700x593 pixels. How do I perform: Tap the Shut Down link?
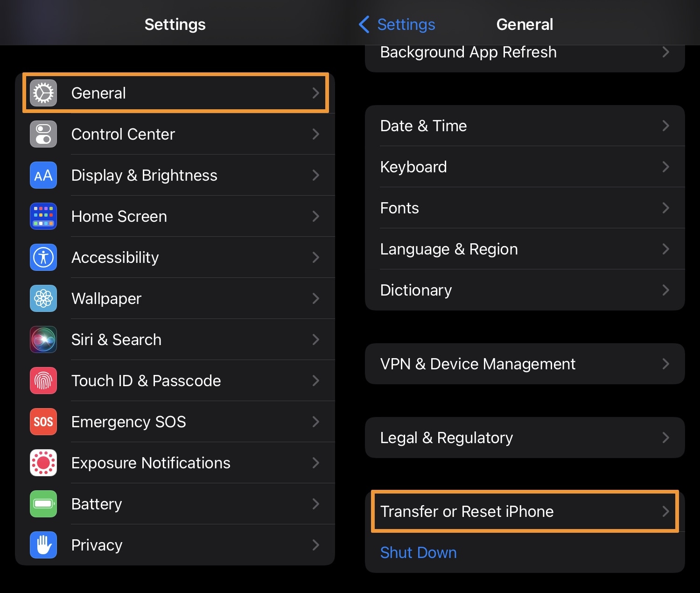(x=418, y=552)
